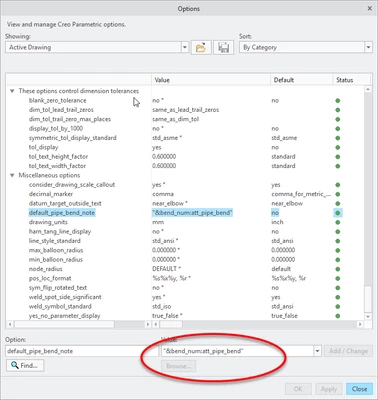Select the drawing_units option
378x400 pixels.
point(48,222)
